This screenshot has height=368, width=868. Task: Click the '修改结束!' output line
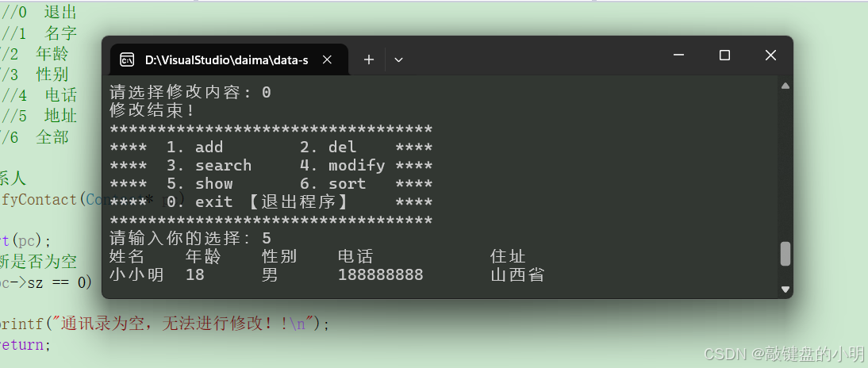[x=153, y=111]
